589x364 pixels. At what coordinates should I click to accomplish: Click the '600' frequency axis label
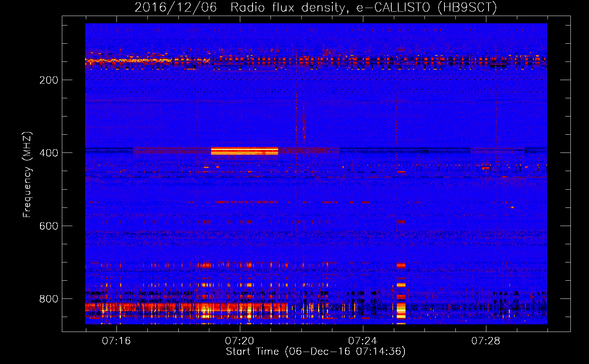pyautogui.click(x=49, y=226)
